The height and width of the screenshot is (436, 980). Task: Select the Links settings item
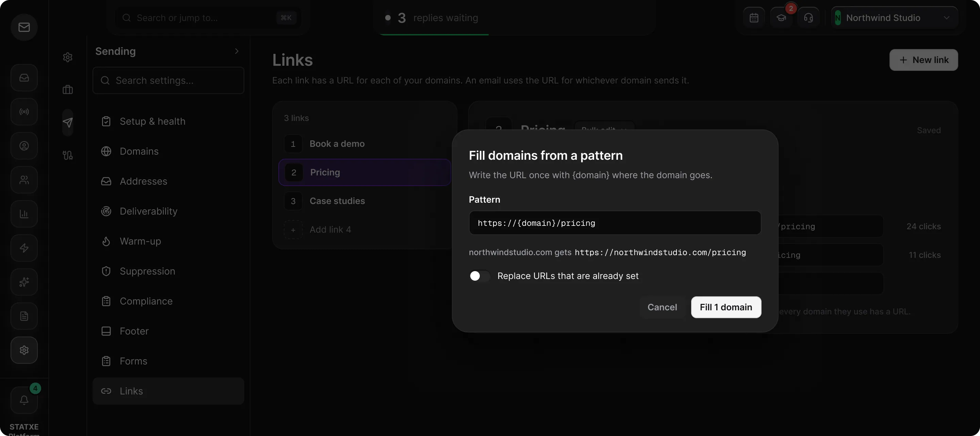coord(168,391)
